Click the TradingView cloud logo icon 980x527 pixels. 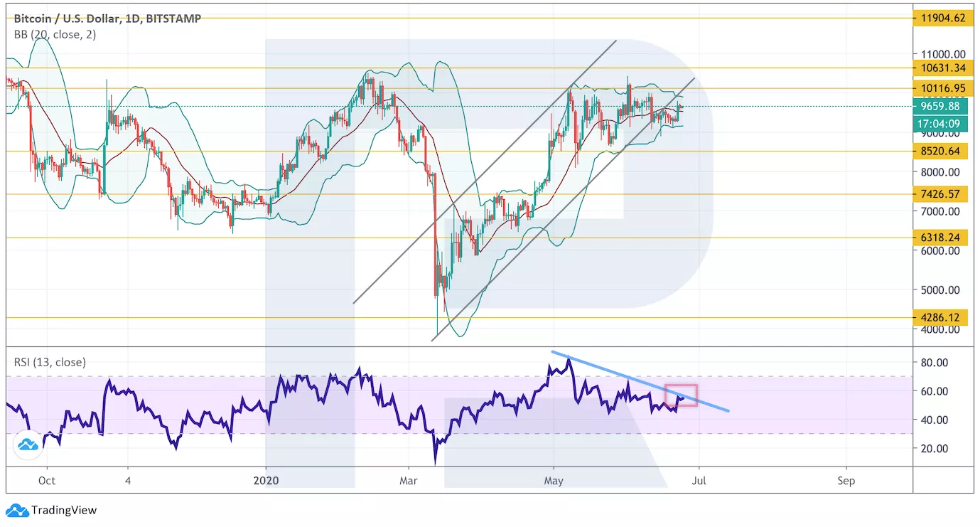17,510
